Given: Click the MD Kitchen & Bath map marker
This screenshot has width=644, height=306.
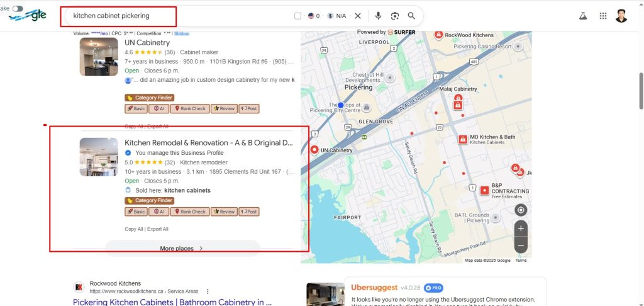Looking at the screenshot, I should pos(463,140).
